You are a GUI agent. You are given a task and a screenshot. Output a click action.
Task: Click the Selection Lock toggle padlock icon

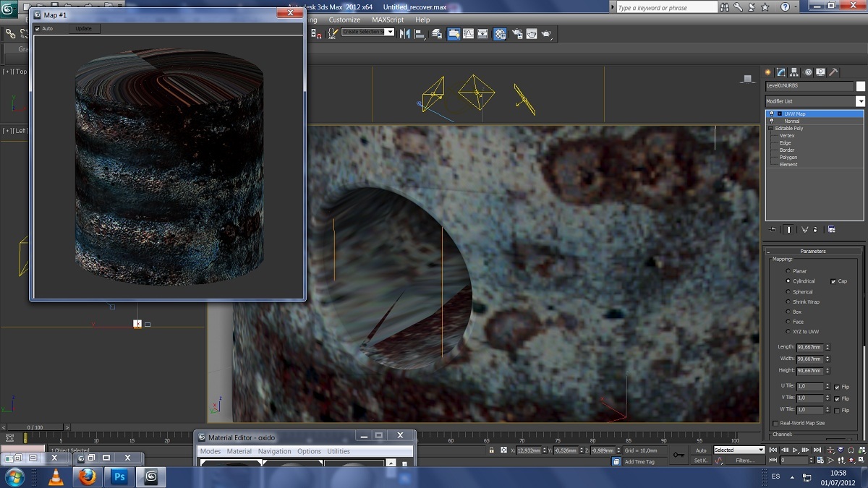click(x=492, y=450)
